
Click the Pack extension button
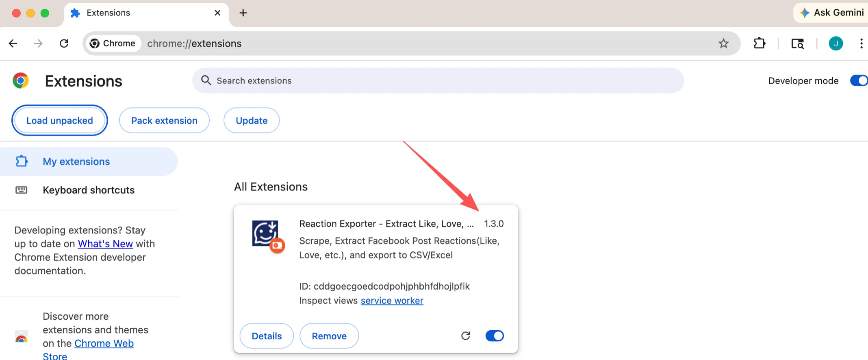click(x=164, y=120)
